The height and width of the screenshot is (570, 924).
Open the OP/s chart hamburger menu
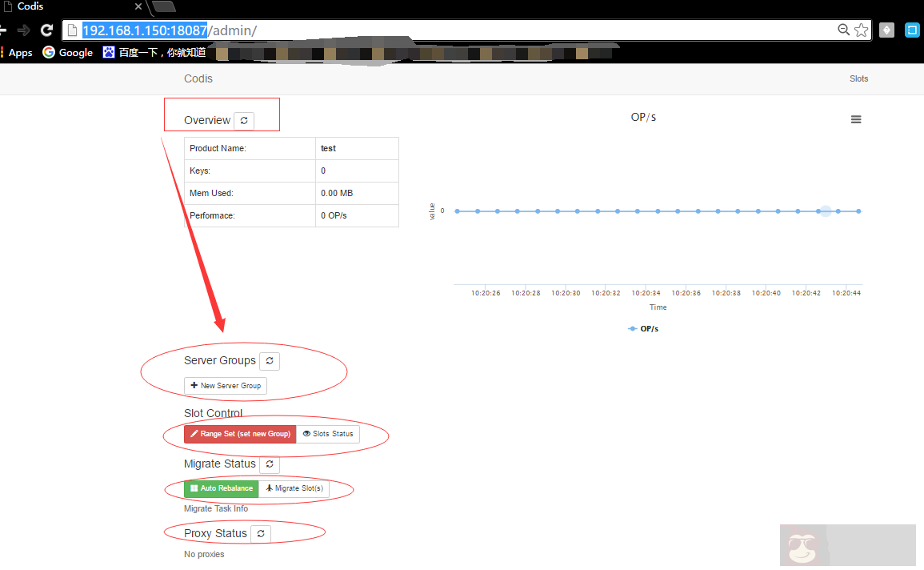click(856, 119)
